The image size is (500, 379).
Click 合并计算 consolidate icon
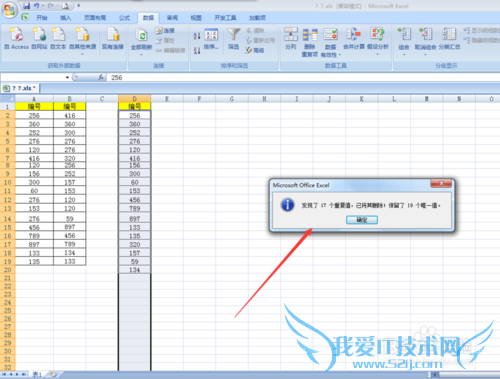coord(354,39)
